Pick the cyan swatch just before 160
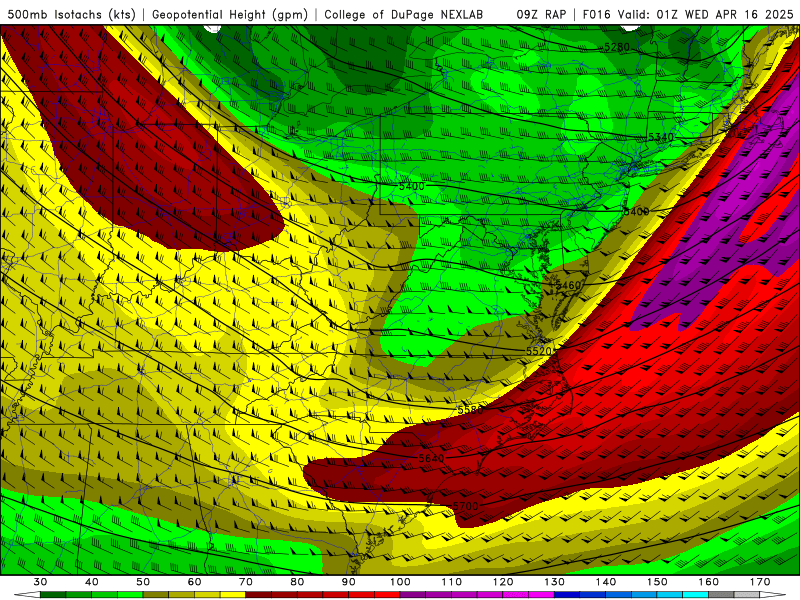 [x=695, y=595]
